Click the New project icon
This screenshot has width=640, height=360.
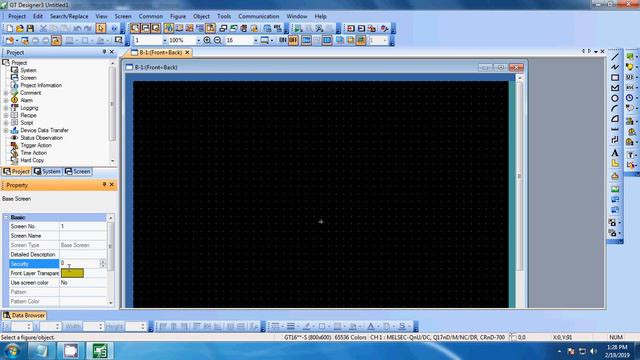[9, 28]
